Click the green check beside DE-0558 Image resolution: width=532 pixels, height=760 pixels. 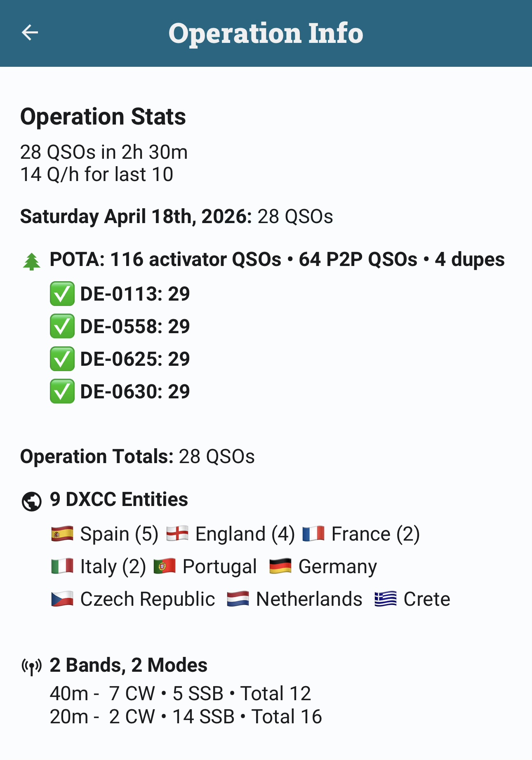coord(62,326)
